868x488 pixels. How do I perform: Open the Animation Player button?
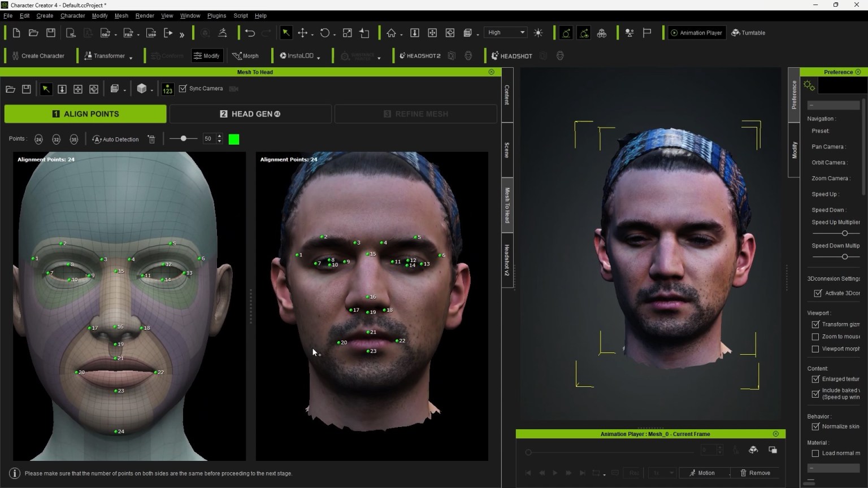696,33
